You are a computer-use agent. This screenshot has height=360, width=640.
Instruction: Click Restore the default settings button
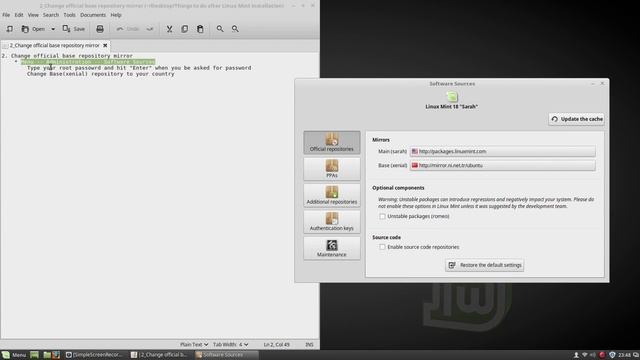(x=484, y=265)
